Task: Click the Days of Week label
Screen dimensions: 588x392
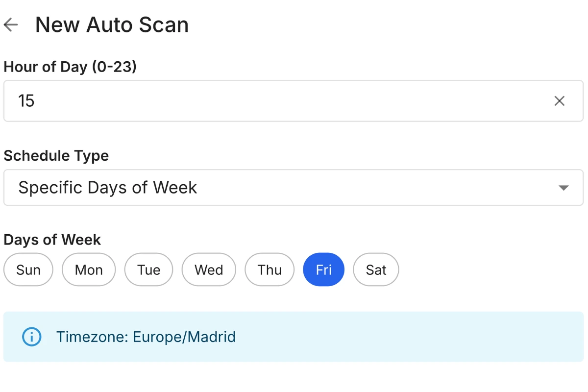Action: coord(52,240)
